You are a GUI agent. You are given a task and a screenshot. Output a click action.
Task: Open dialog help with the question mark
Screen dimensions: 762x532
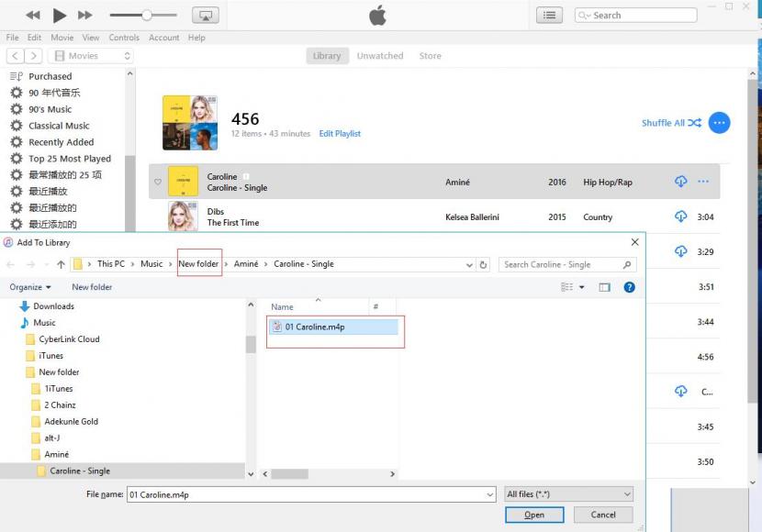(x=629, y=287)
